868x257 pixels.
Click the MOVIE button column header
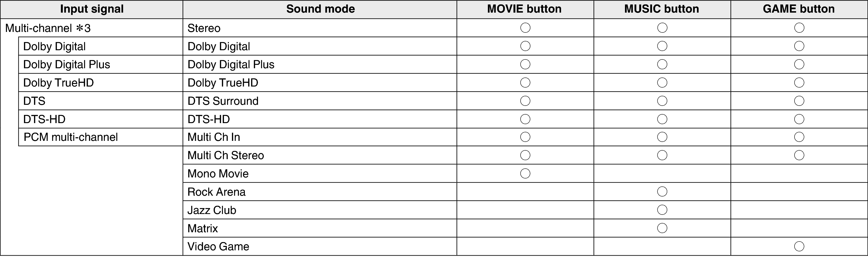click(524, 9)
